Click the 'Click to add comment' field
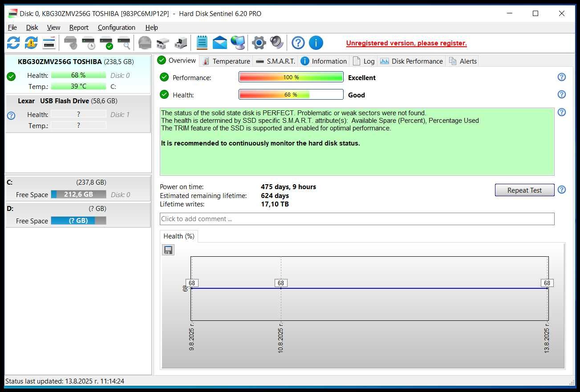Viewport: 580px width, 392px height. coord(357,219)
